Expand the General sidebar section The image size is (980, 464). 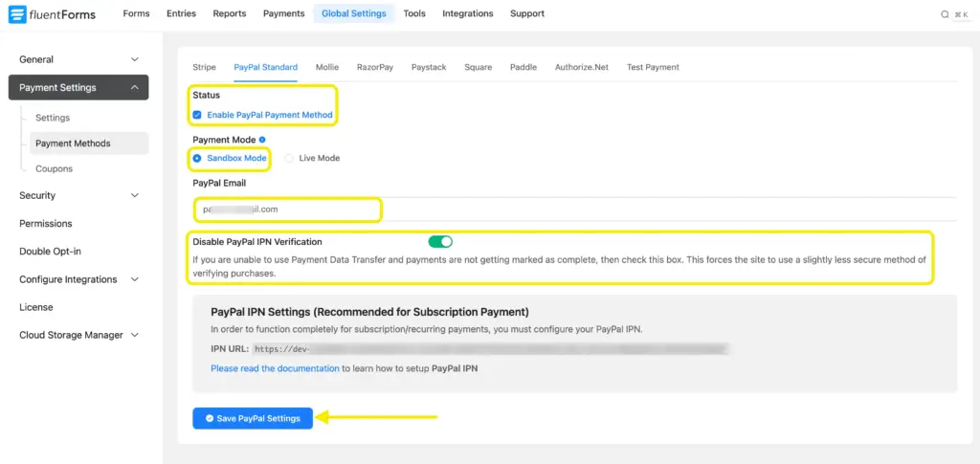78,59
